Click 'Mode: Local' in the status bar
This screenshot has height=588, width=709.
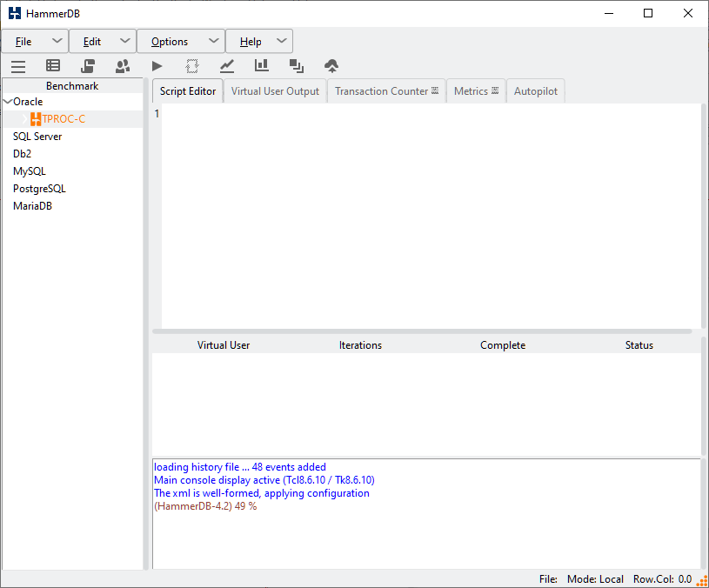[x=595, y=579]
